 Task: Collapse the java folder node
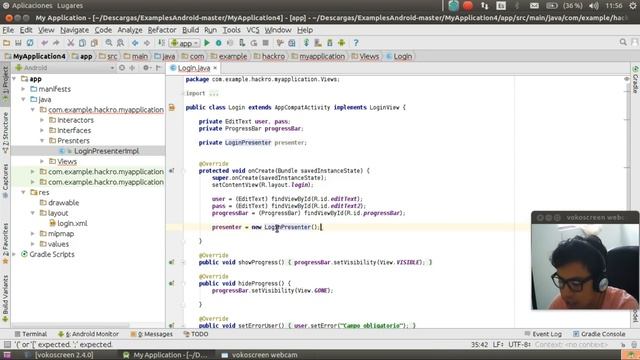pos(24,99)
